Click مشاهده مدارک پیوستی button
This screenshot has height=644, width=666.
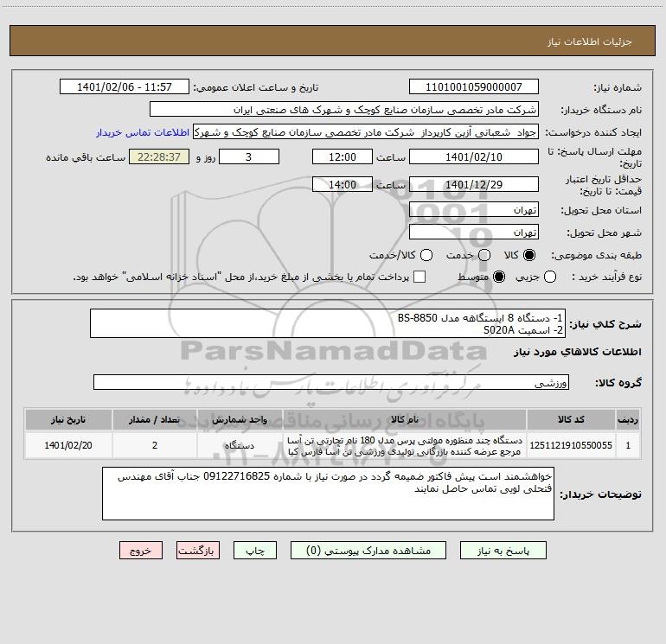click(x=368, y=551)
